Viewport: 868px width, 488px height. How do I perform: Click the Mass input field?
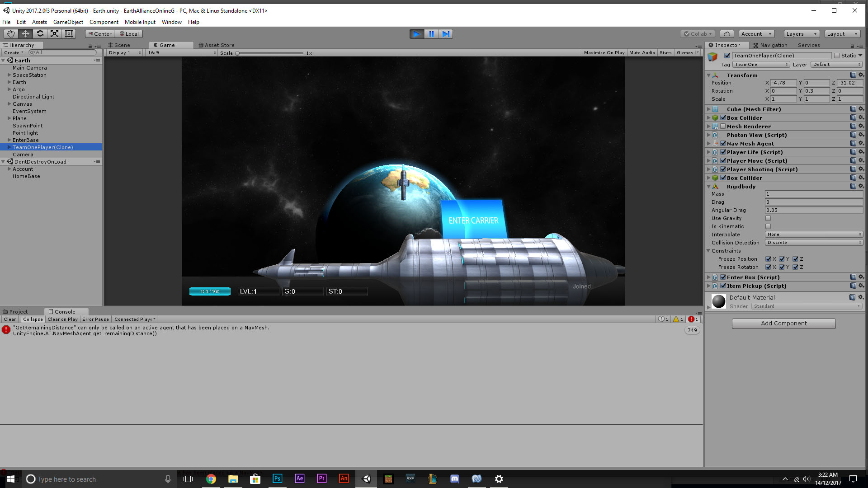click(x=814, y=194)
